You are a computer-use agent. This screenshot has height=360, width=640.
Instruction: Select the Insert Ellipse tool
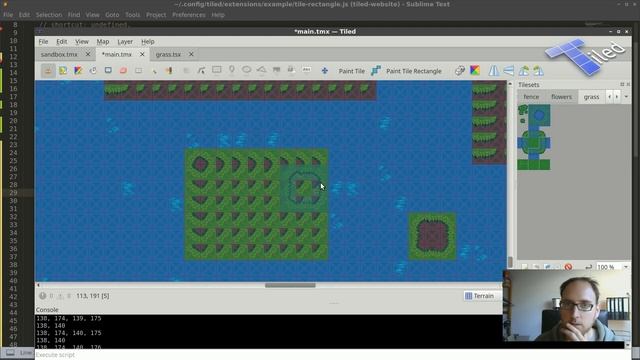click(x=247, y=71)
